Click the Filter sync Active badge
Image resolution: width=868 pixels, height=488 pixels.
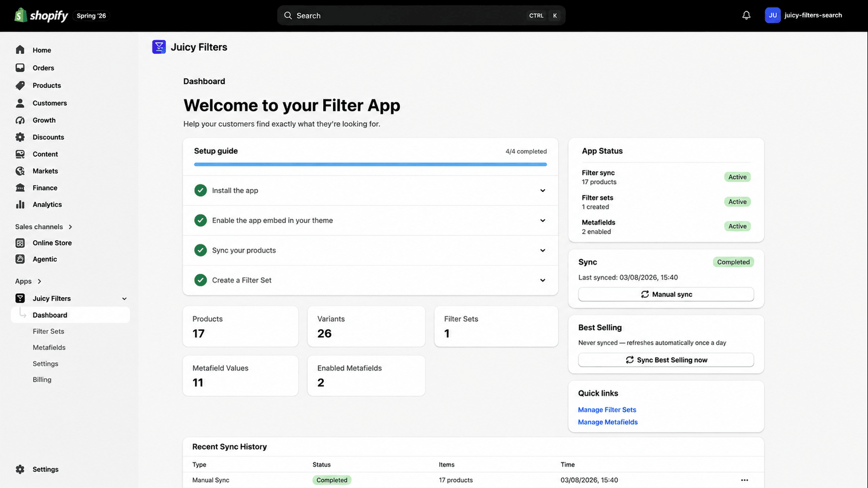(x=737, y=177)
